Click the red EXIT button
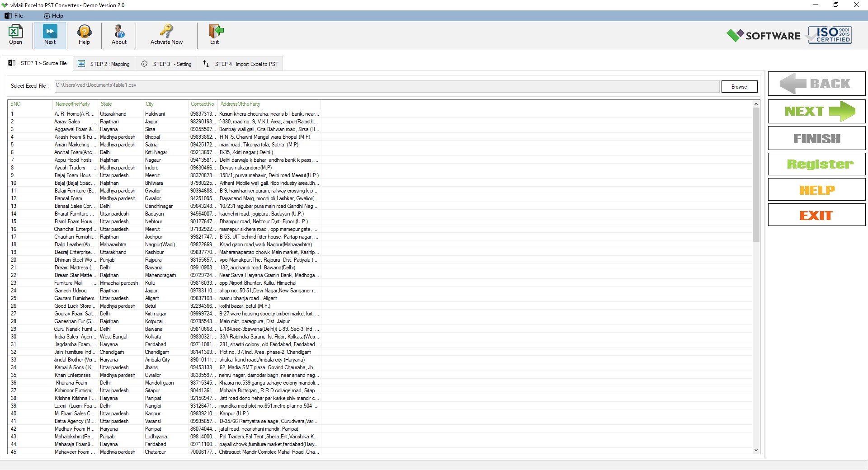 pyautogui.click(x=816, y=215)
